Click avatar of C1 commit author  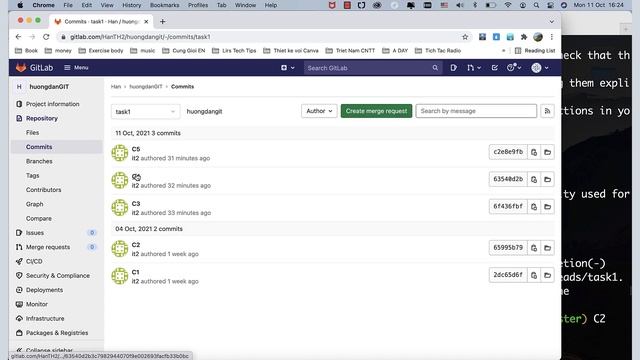point(120,276)
